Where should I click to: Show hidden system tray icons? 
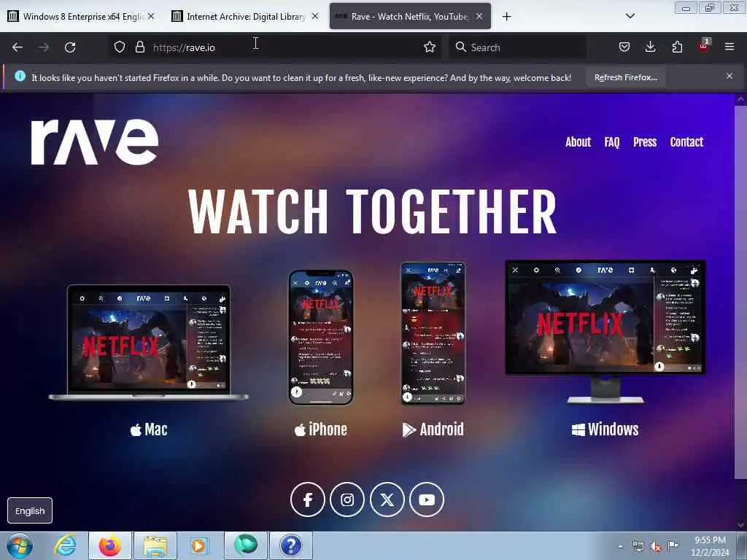tap(620, 546)
